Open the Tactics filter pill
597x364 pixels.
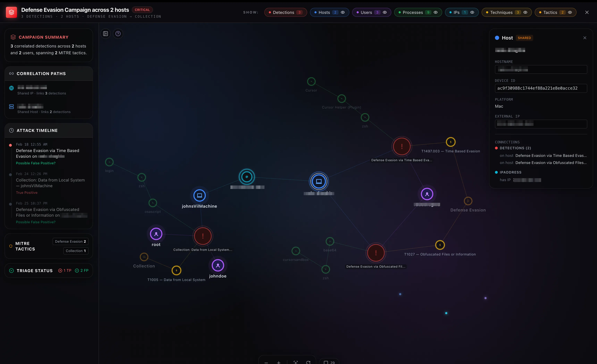555,12
